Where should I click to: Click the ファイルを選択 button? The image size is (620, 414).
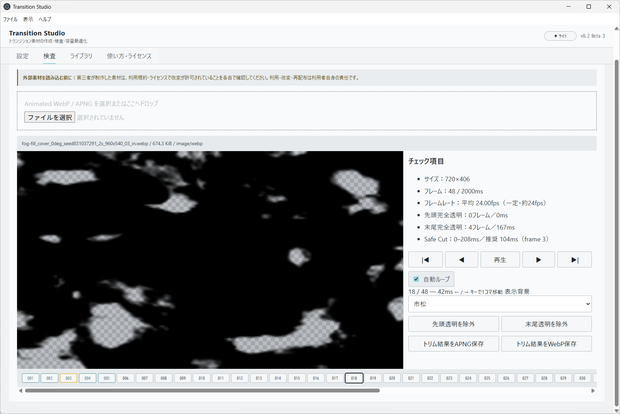pyautogui.click(x=49, y=117)
